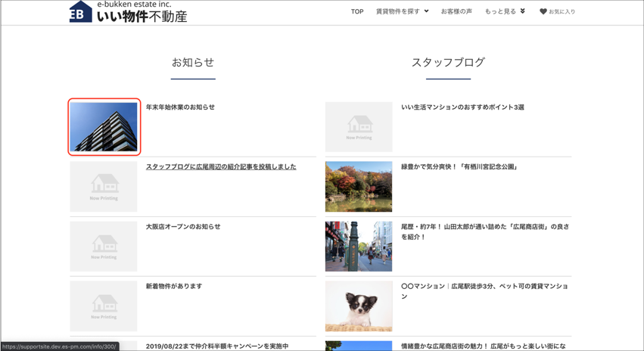Click the chihuahua dog thumbnail
644x351 pixels.
pos(359,306)
